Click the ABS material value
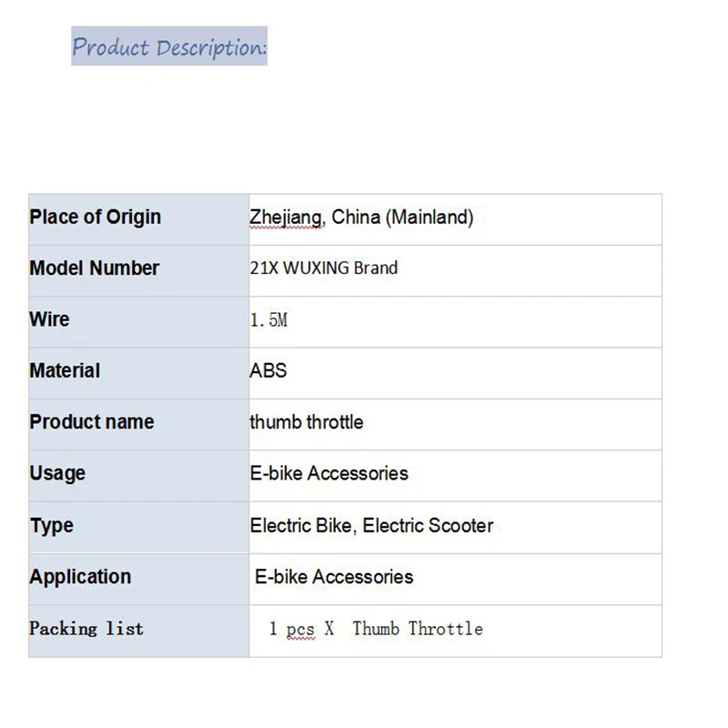 point(268,371)
